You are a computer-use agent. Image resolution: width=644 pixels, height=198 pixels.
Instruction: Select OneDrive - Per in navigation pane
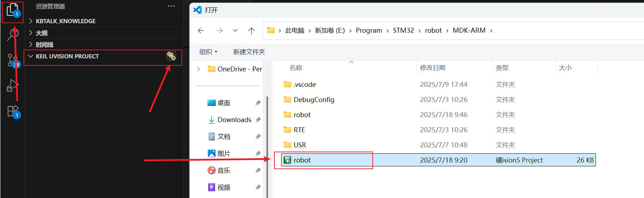click(x=235, y=69)
